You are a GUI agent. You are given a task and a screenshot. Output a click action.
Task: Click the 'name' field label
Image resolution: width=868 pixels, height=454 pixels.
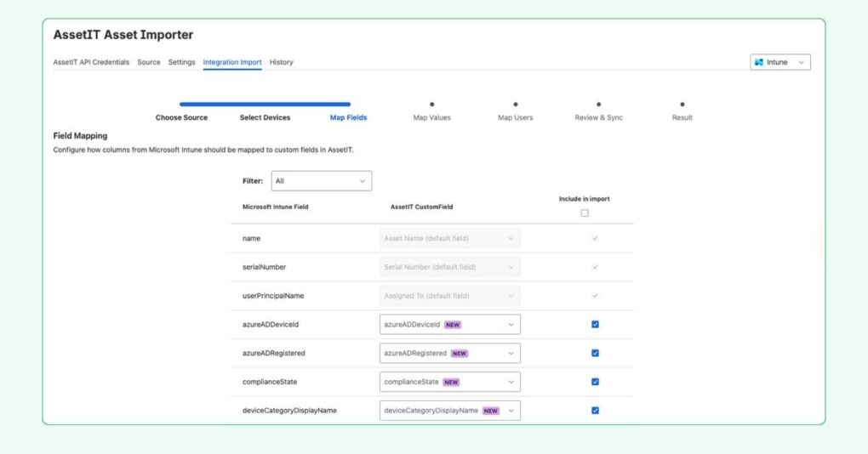[x=251, y=238]
